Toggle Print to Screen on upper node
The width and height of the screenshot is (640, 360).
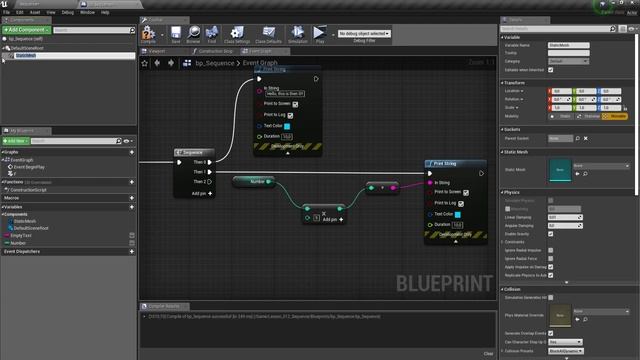pos(295,104)
